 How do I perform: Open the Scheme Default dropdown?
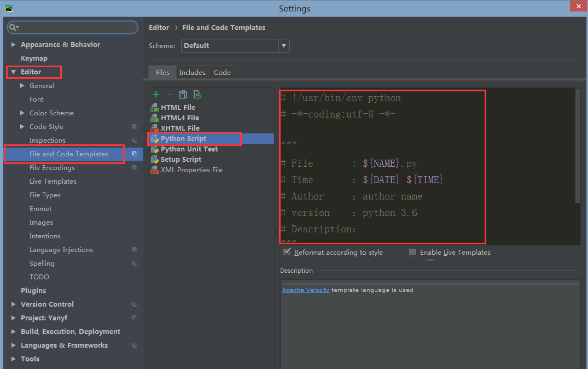pyautogui.click(x=284, y=46)
